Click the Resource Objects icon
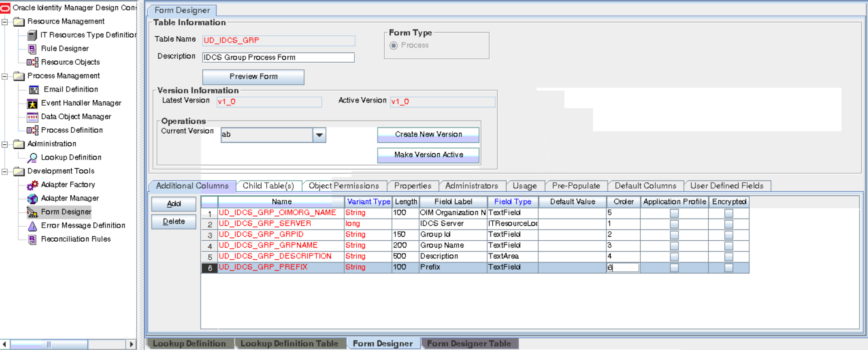 point(32,63)
